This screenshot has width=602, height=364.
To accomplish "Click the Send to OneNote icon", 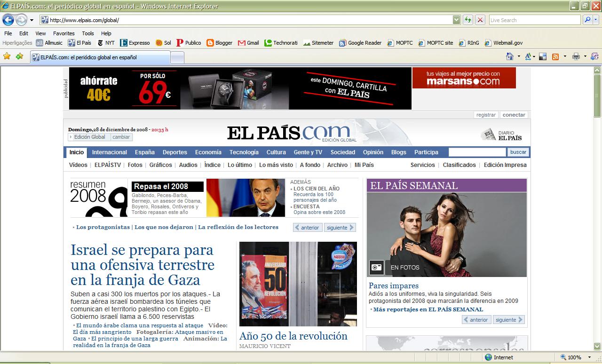I will tap(594, 56).
